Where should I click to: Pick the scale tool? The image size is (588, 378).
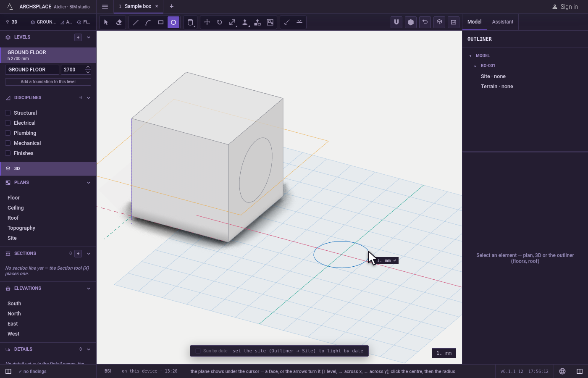point(232,22)
